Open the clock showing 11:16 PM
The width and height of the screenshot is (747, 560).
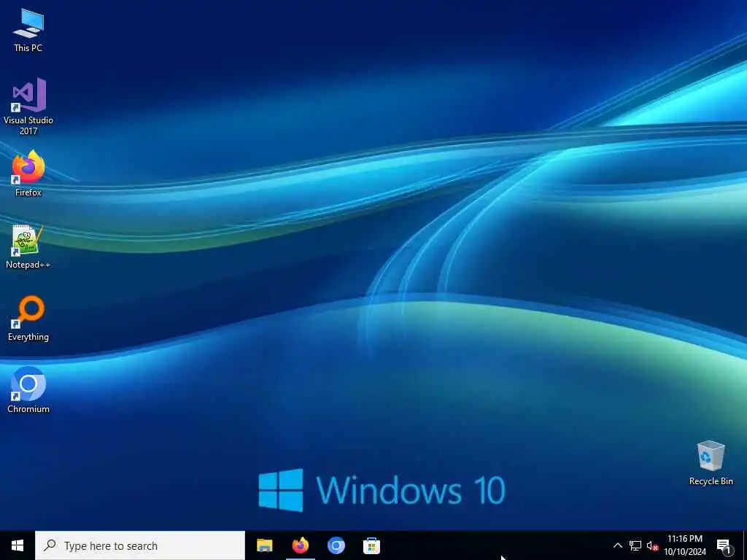684,545
